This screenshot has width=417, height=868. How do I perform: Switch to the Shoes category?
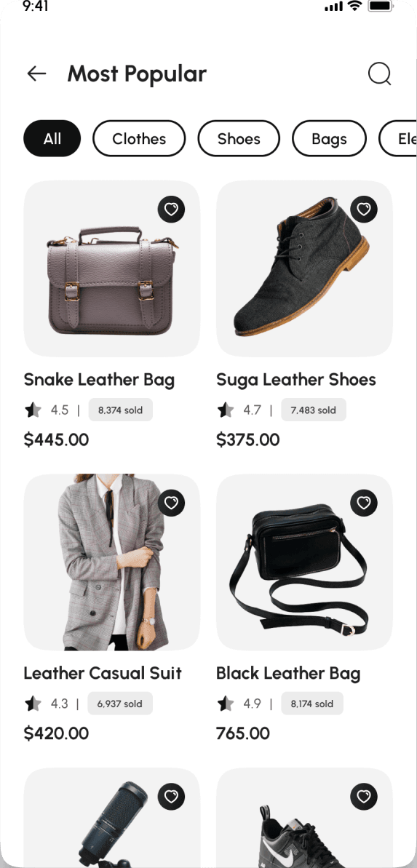tap(239, 138)
